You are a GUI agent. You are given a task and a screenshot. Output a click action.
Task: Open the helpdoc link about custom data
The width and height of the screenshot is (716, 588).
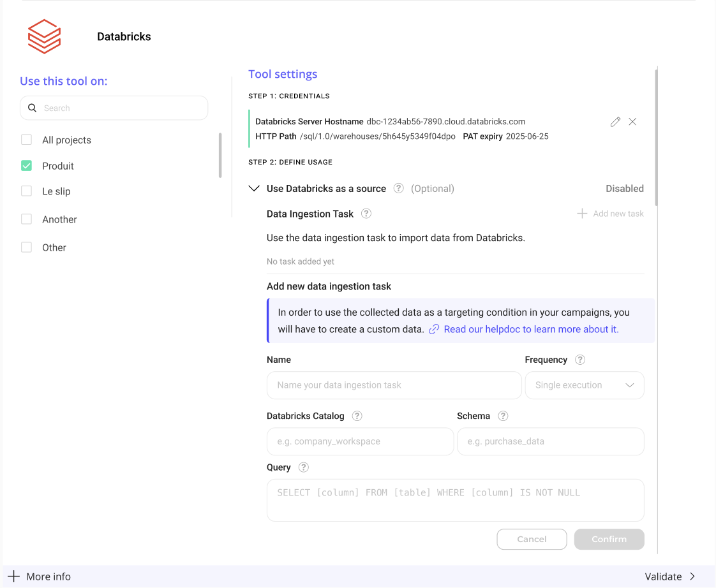(531, 329)
